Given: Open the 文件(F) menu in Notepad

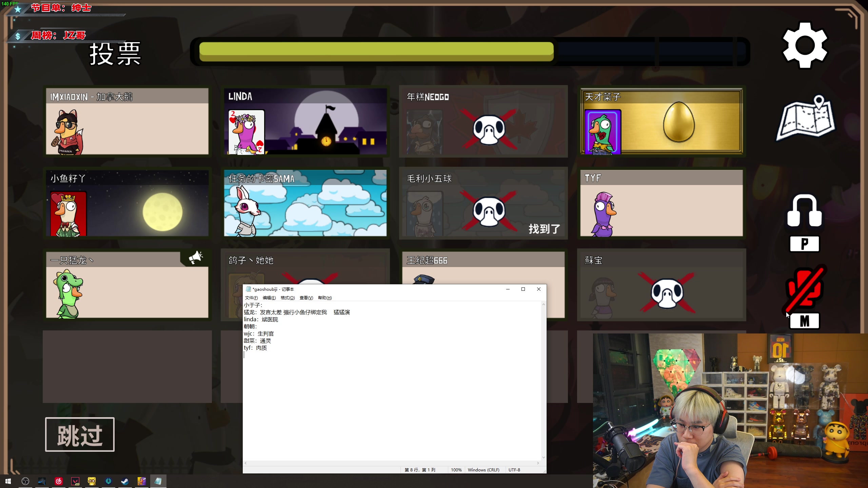Looking at the screenshot, I should (251, 298).
